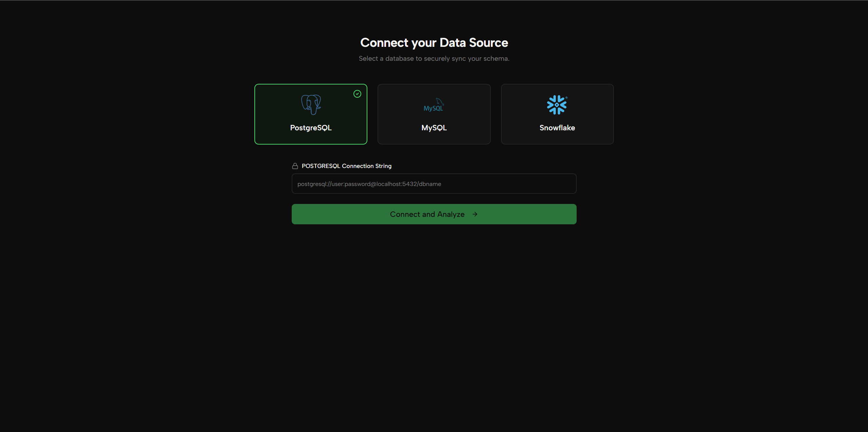Select Snowflake as the data source
Screen dimensions: 868x432
(x=557, y=114)
